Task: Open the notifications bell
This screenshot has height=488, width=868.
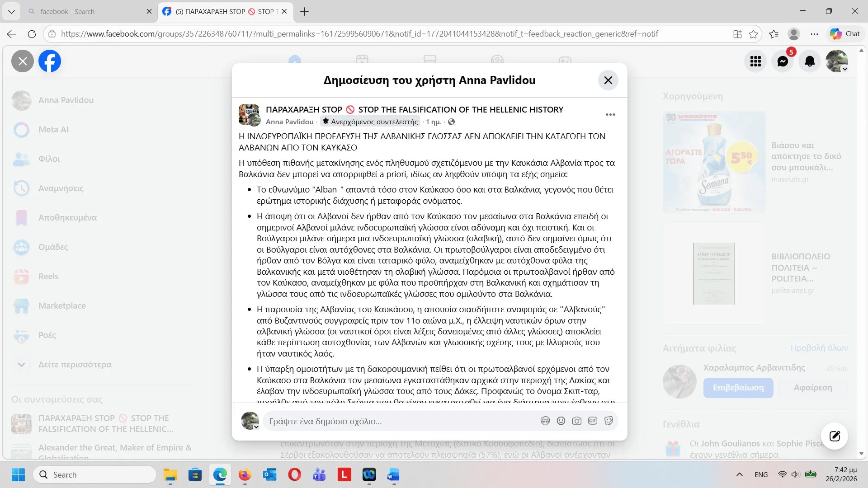Action: [810, 61]
